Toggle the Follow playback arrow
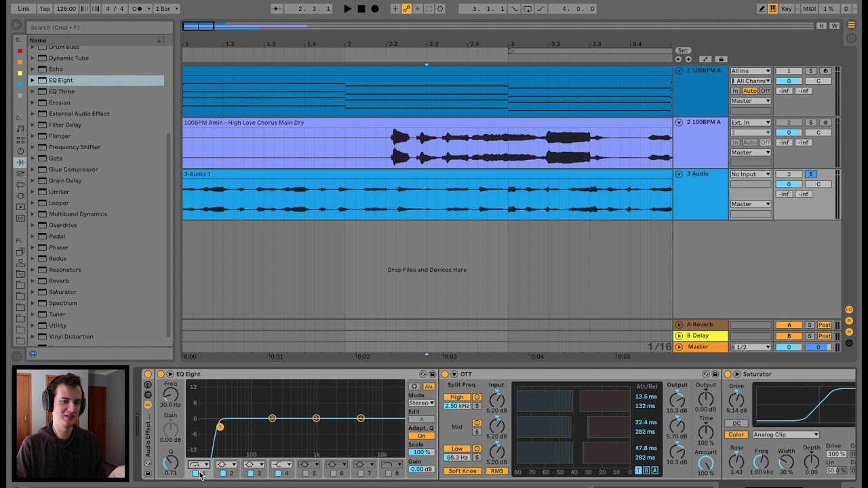The width and height of the screenshot is (868, 488). (x=275, y=9)
